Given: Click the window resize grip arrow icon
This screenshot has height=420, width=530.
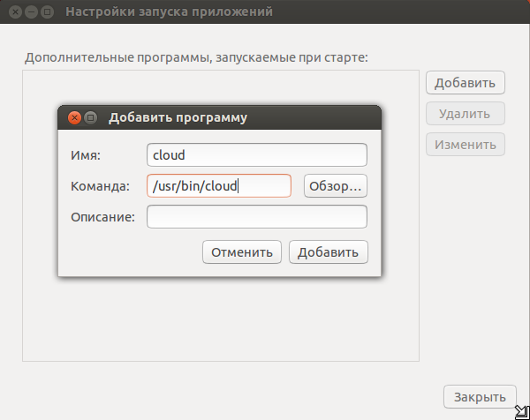Looking at the screenshot, I should point(522,413).
